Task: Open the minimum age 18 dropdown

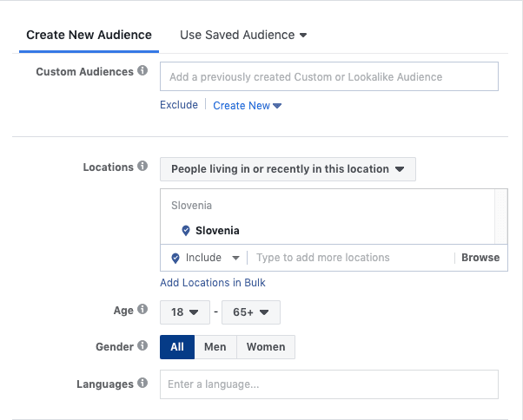Action: click(185, 312)
